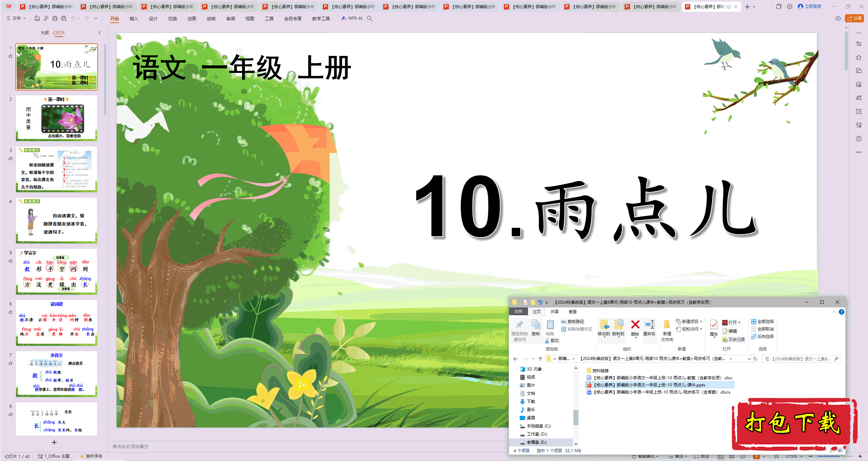Zoom in with the status bar plus button
Viewport: 868px width, 461px height.
point(860,456)
